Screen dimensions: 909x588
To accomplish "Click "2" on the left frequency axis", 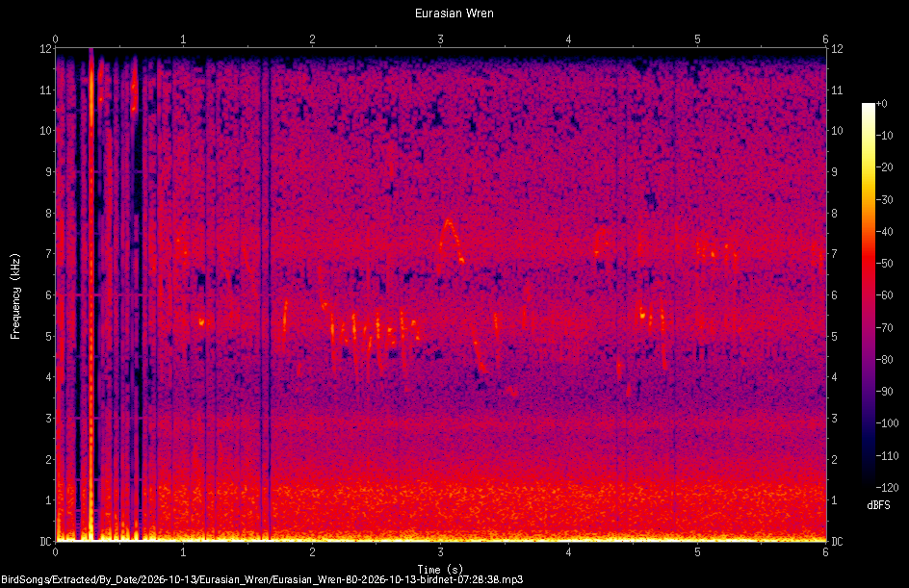I will pyautogui.click(x=49, y=459).
